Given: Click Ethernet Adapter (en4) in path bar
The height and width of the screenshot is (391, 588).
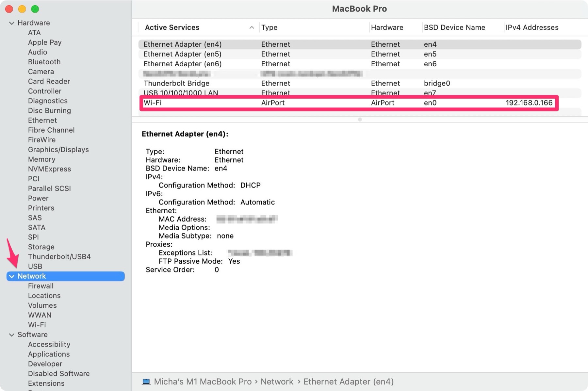Looking at the screenshot, I should pos(348,382).
